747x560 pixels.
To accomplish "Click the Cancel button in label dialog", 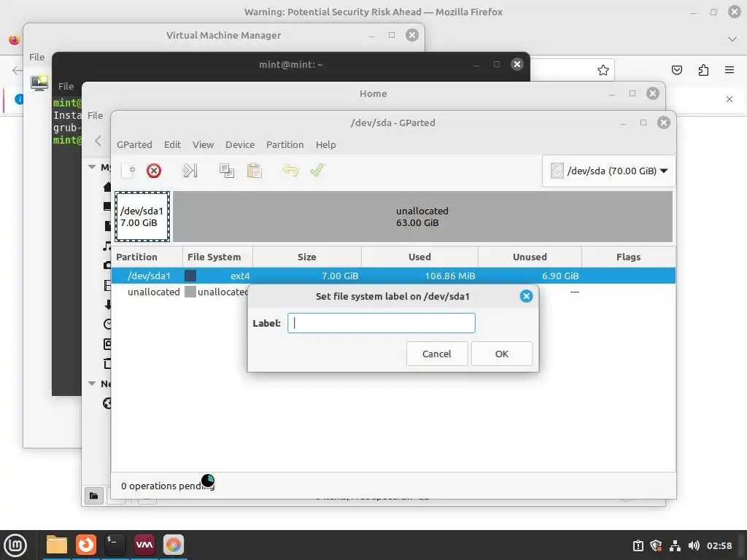I will (437, 354).
